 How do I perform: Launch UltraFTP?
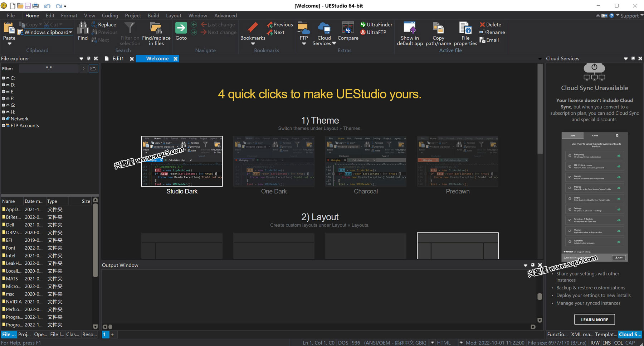click(x=373, y=32)
